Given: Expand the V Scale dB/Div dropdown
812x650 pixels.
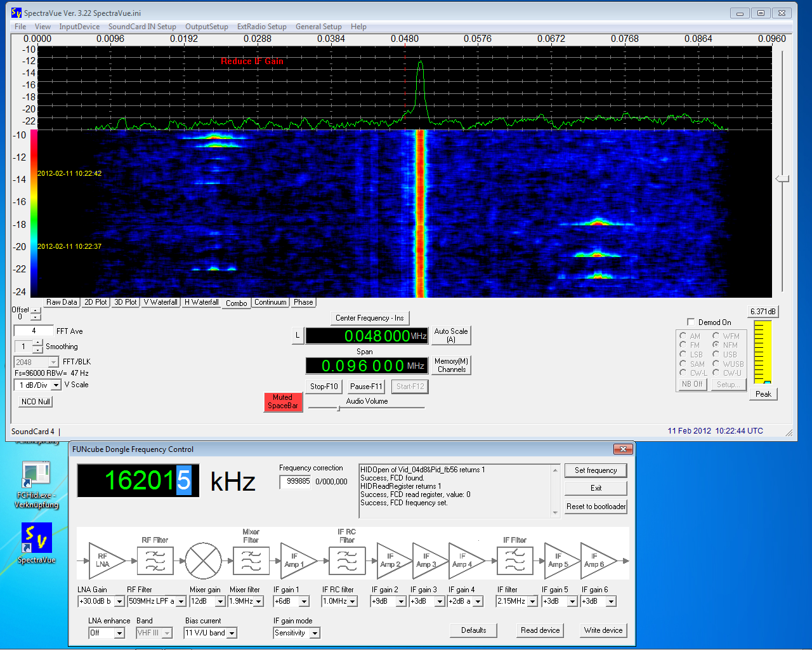Looking at the screenshot, I should [56, 385].
